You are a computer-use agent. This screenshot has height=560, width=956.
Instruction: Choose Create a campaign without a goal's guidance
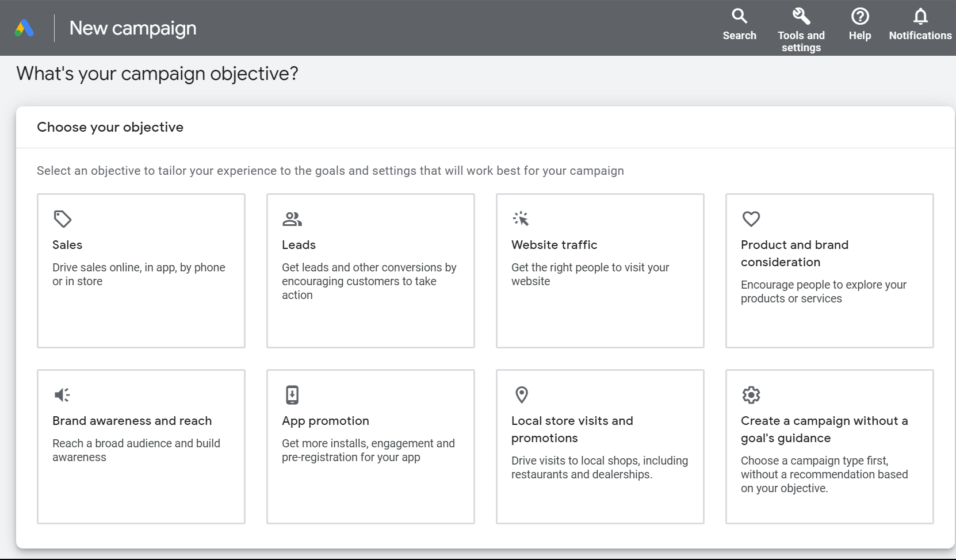824,429
